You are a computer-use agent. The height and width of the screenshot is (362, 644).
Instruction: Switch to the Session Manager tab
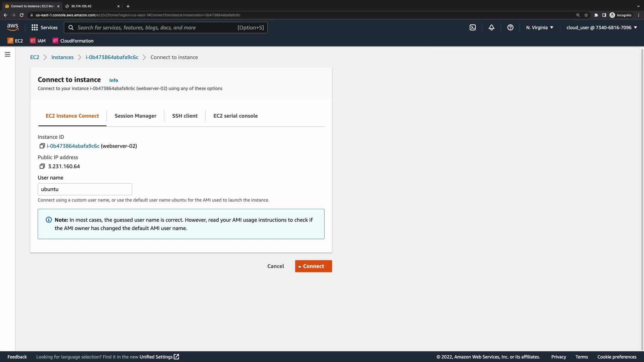click(136, 116)
